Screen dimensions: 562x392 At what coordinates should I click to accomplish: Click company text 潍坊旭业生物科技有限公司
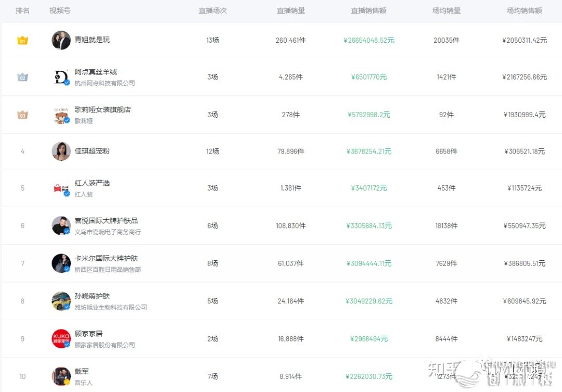click(111, 307)
